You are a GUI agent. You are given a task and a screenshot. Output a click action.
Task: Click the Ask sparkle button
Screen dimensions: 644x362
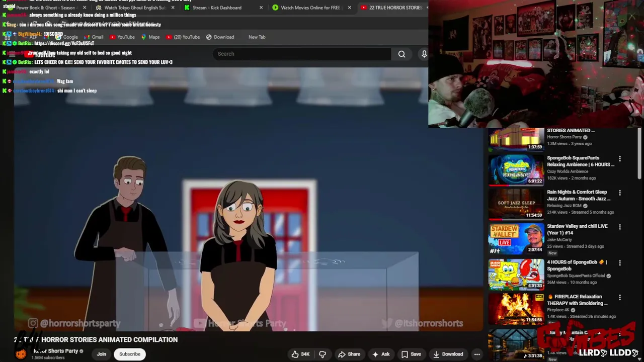tap(380, 354)
